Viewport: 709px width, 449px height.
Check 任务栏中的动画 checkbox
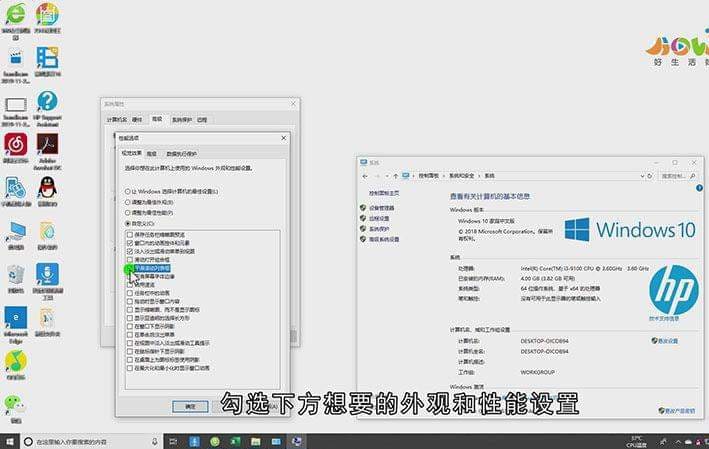tap(130, 293)
